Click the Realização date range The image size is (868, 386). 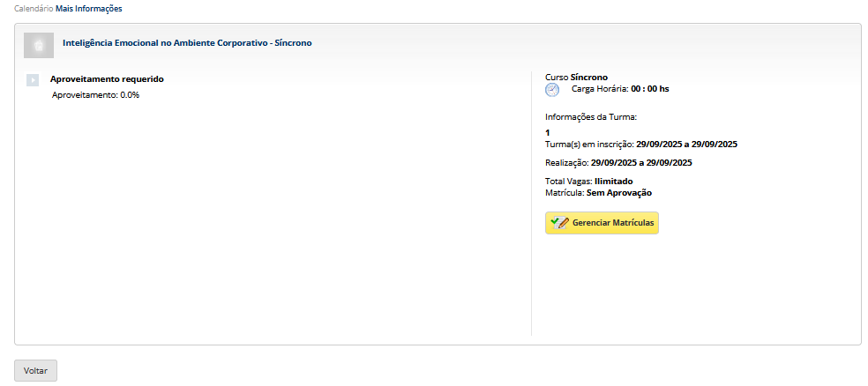[641, 163]
